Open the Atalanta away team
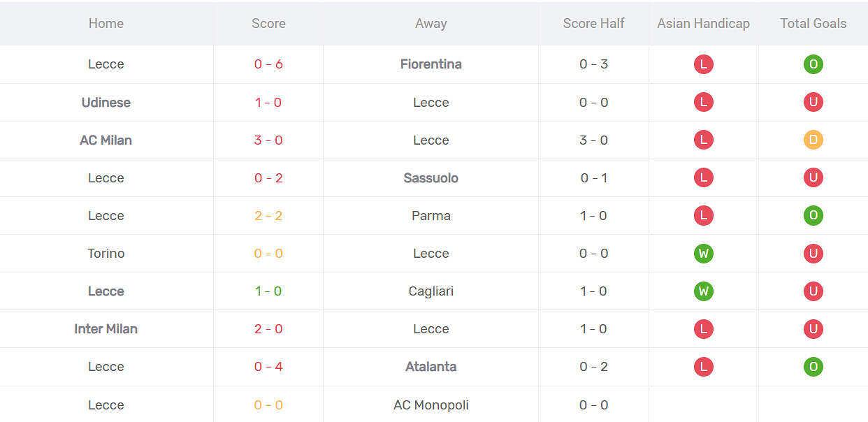The image size is (868, 422). [x=431, y=367]
